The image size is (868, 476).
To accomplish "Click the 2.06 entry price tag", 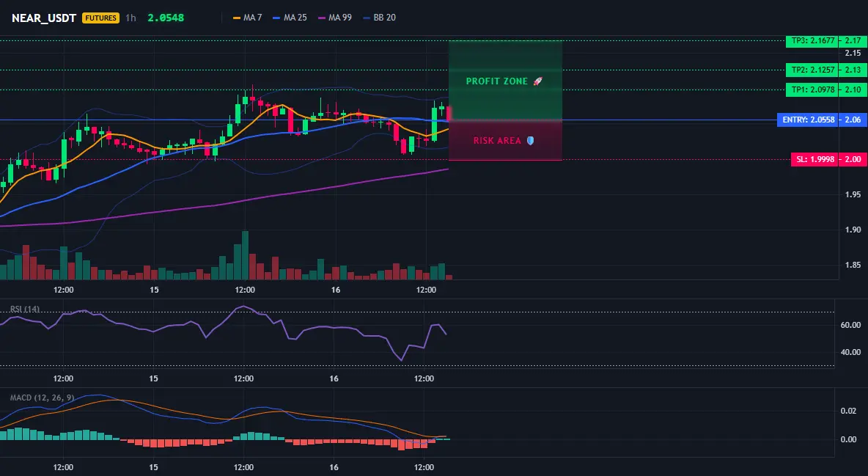I will click(853, 120).
